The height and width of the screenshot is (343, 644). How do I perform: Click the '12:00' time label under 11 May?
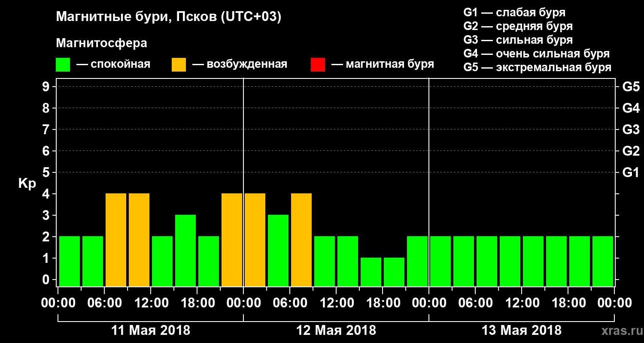coord(151,303)
